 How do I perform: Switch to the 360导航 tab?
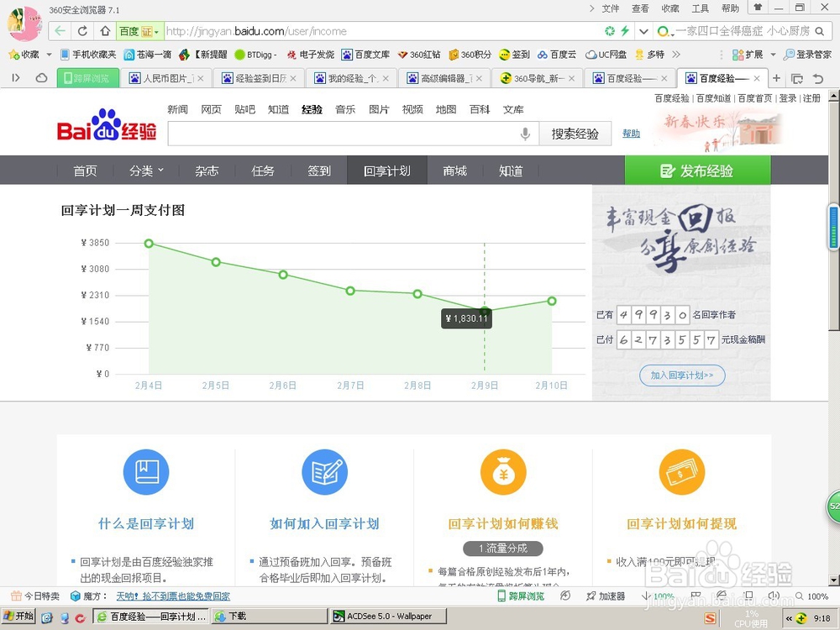click(536, 78)
